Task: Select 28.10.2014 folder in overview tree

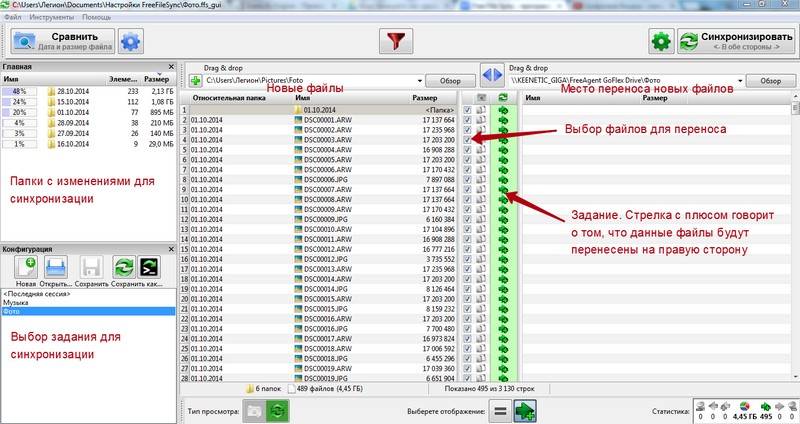Action: 88,91
